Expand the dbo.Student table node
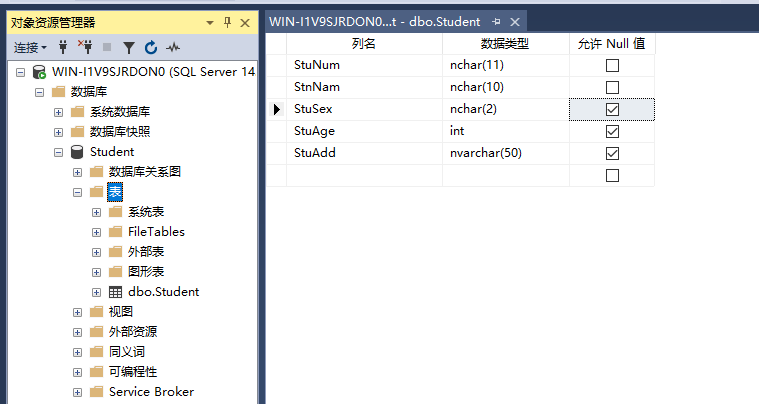Image resolution: width=759 pixels, height=404 pixels. point(96,292)
